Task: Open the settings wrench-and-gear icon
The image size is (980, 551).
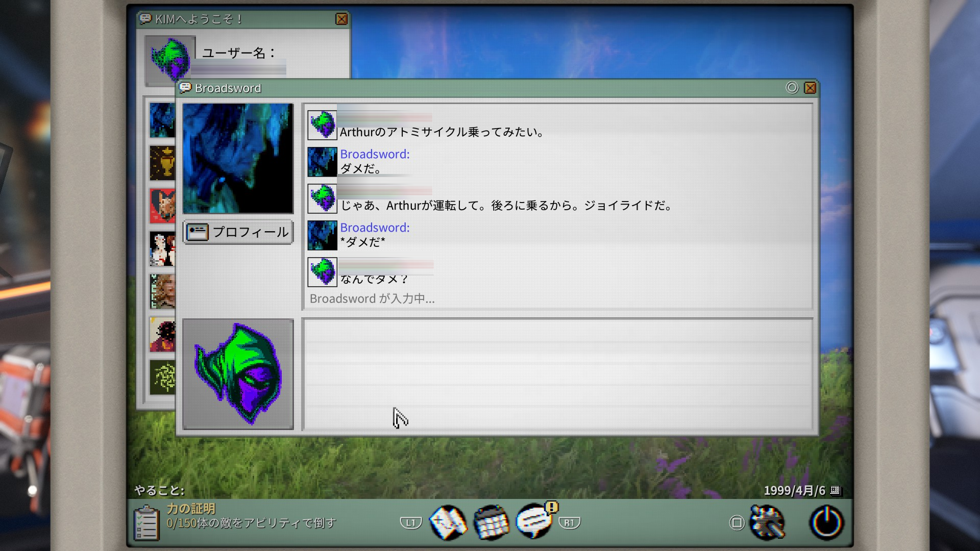Action: point(767,522)
